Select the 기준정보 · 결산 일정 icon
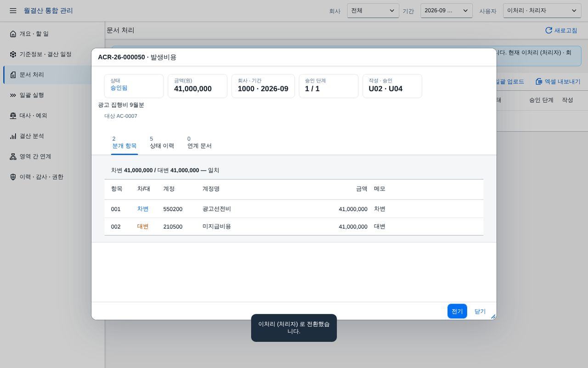The width and height of the screenshot is (588, 368). pos(13,54)
